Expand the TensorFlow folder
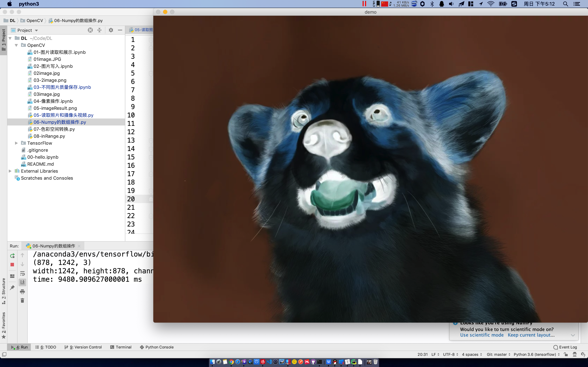 [x=16, y=143]
